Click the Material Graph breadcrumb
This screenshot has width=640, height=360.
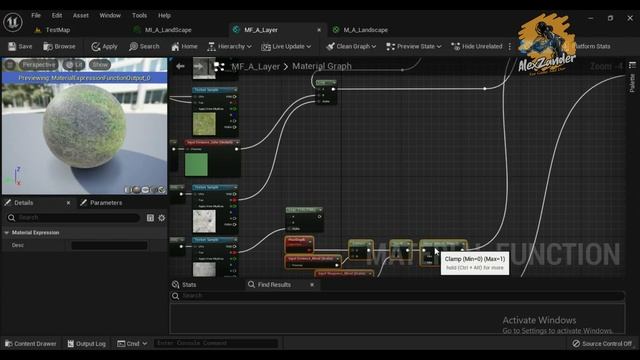[x=322, y=66]
